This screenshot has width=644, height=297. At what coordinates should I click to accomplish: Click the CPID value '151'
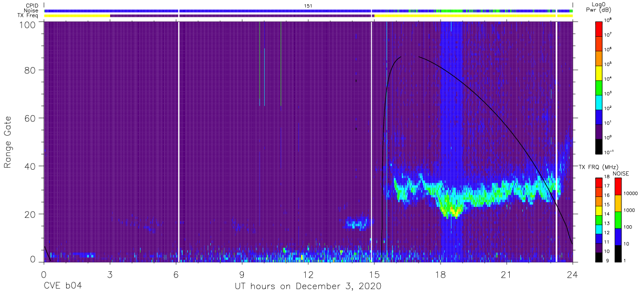pos(308,5)
